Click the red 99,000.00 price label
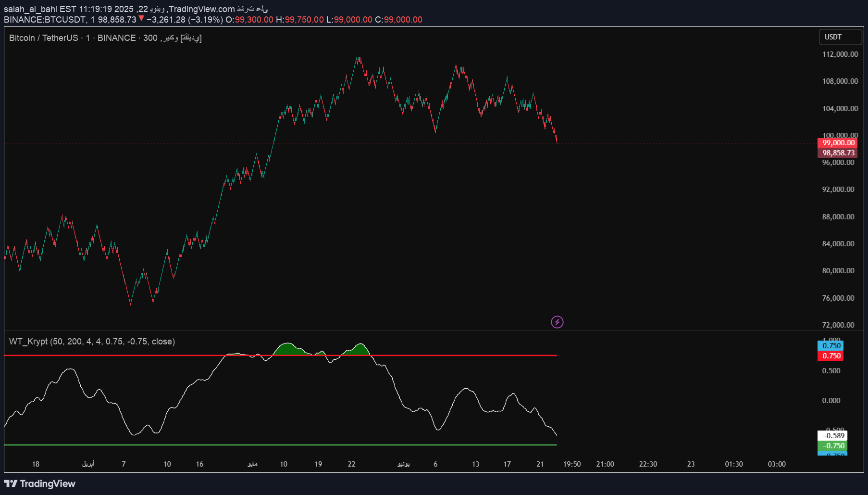This screenshot has width=868, height=495. click(838, 143)
